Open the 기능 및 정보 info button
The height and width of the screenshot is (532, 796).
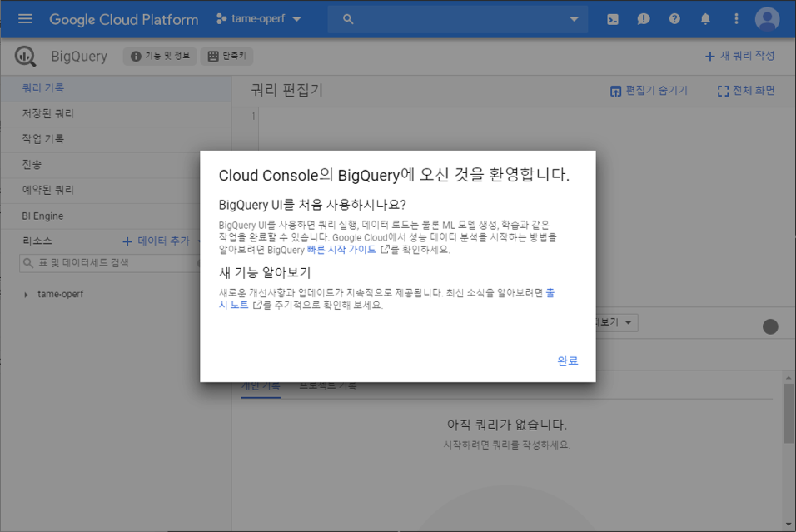click(x=160, y=56)
